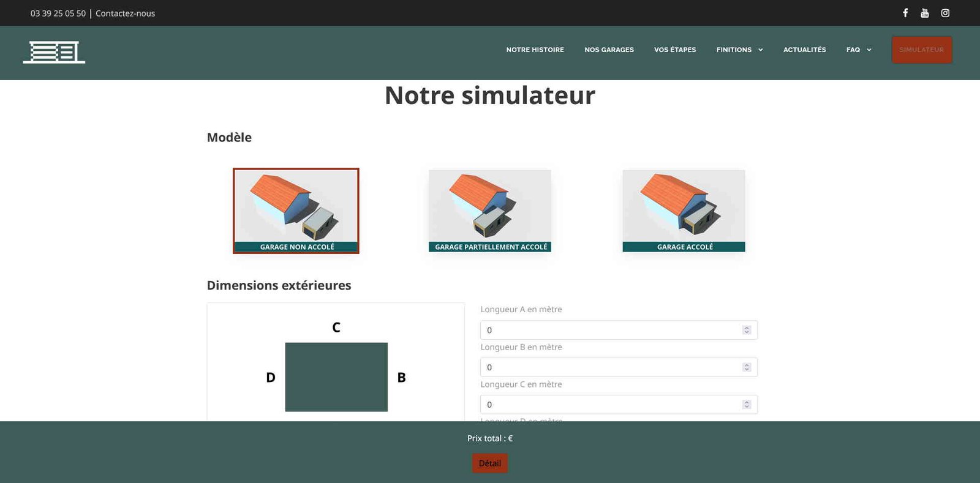Expand the FAQ menu chevron

(x=869, y=50)
